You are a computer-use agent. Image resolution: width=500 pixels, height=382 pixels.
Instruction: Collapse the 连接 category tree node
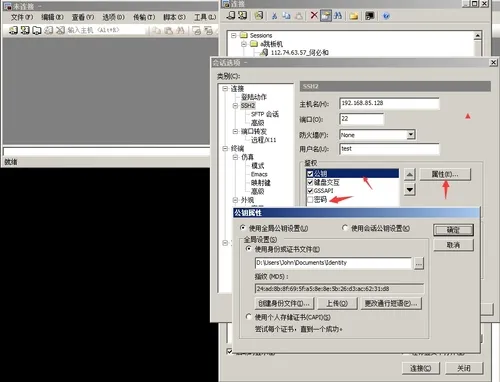point(225,88)
